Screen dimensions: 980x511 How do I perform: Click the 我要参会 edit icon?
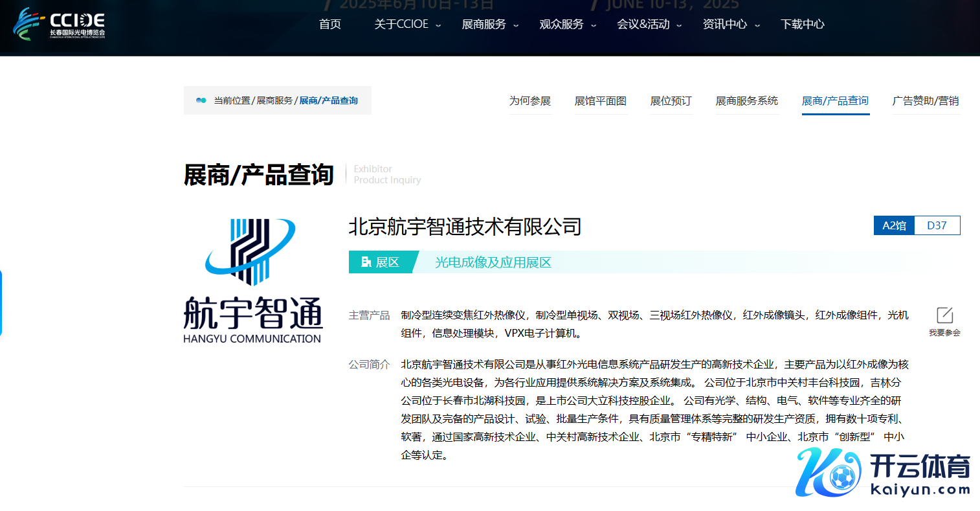[x=944, y=315]
